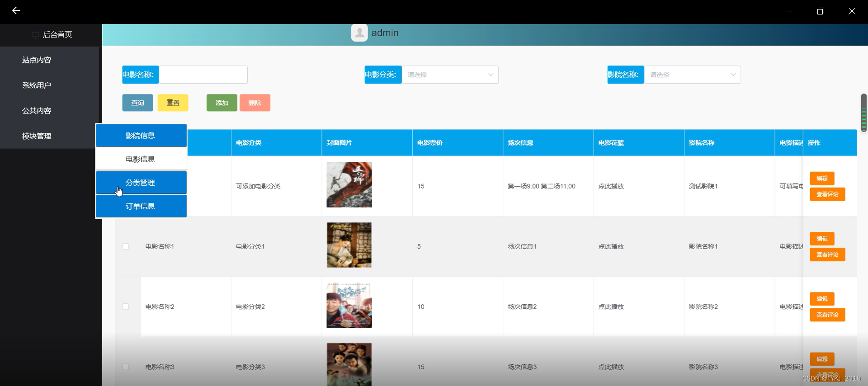Open the 站点内容 sidebar menu
Screen dimensions: 868x386
37,60
